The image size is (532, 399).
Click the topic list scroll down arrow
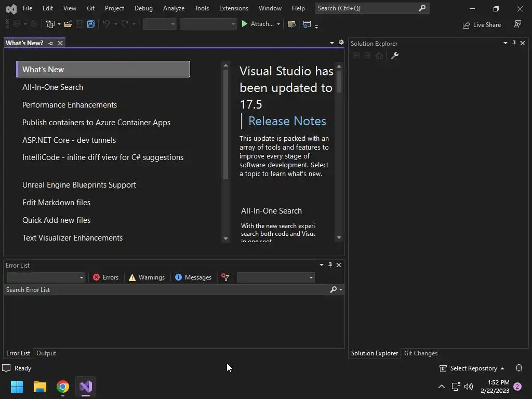tap(225, 238)
